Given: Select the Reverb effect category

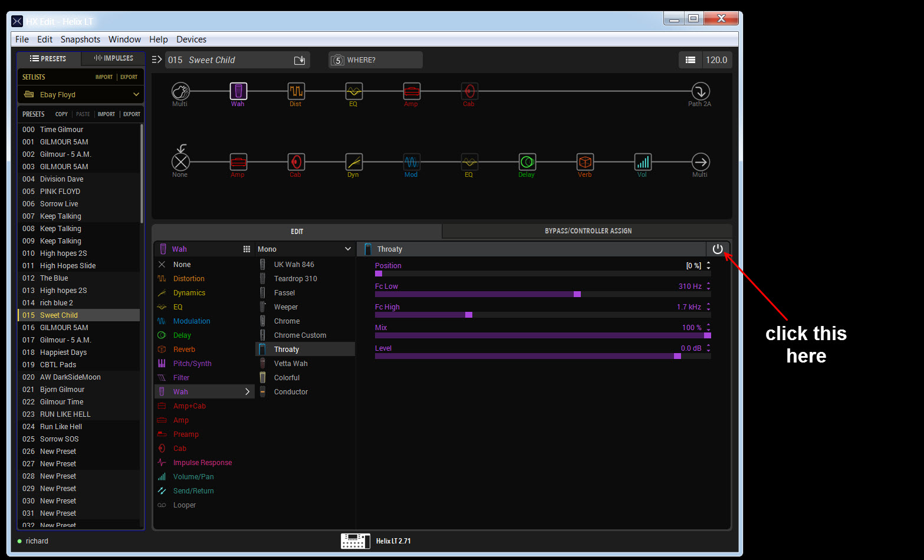Looking at the screenshot, I should (x=205, y=350).
